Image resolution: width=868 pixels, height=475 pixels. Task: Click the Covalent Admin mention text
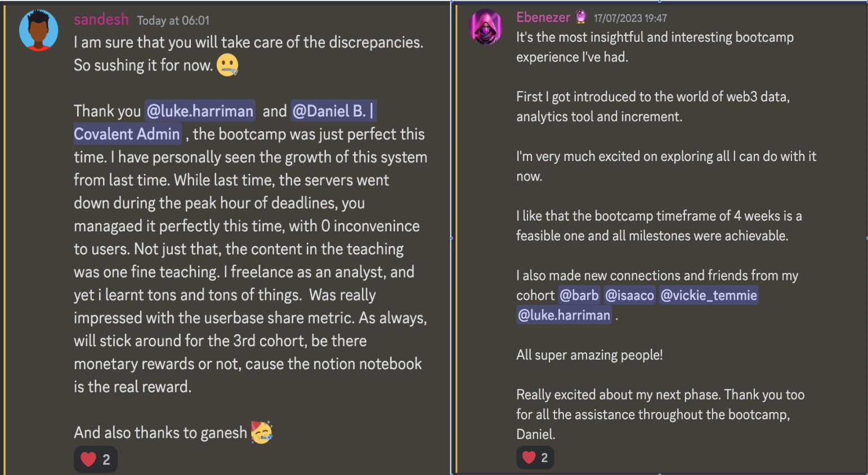point(127,134)
